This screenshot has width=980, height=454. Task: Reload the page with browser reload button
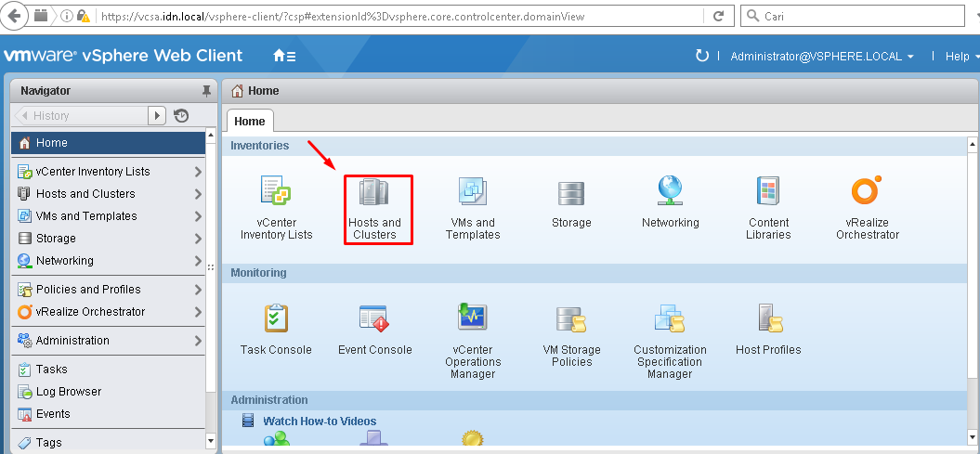718,16
